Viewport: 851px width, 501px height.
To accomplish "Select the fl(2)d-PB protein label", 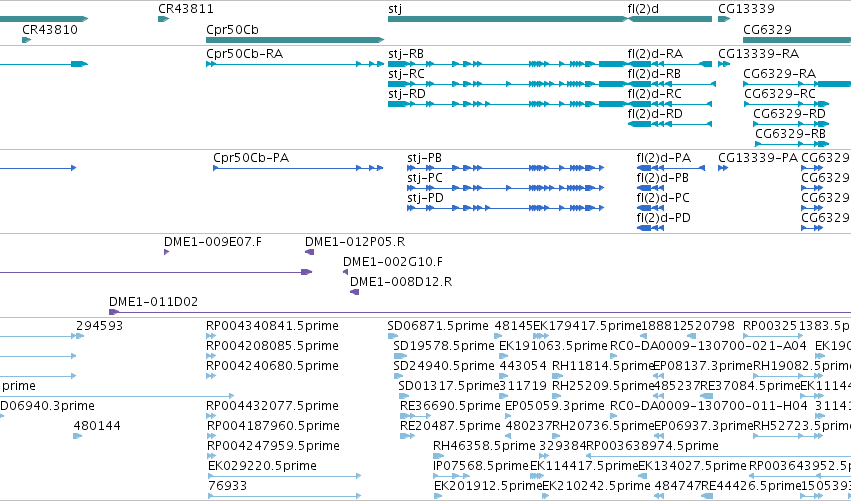I will click(x=663, y=178).
